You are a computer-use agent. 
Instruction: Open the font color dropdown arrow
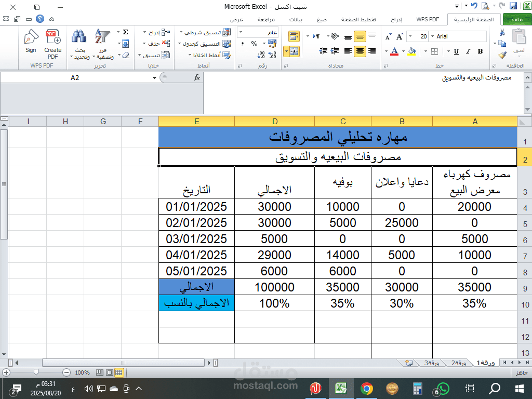(x=386, y=51)
